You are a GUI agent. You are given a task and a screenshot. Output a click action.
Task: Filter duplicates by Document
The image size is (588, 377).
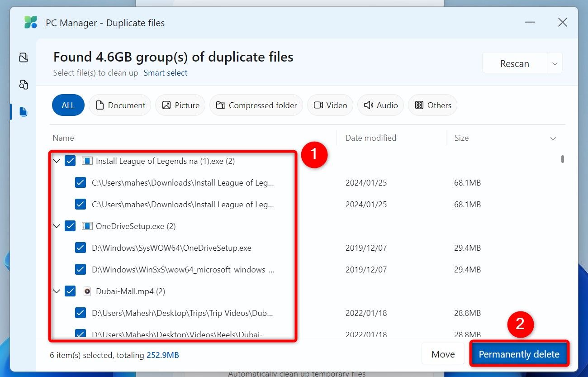pos(120,105)
